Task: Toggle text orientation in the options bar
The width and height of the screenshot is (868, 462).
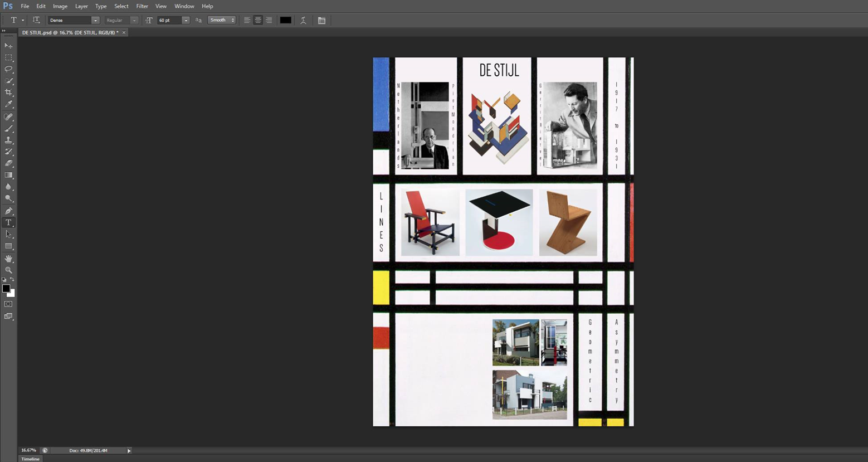Action: click(x=36, y=20)
